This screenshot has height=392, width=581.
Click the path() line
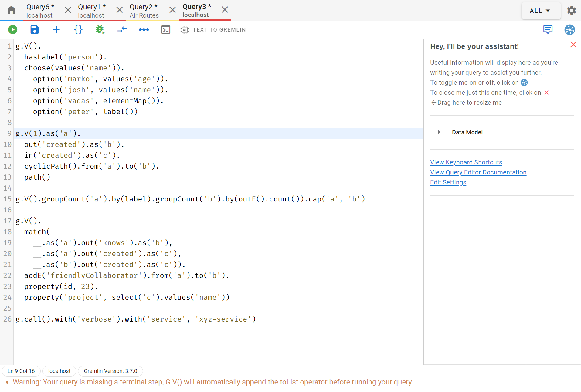tap(37, 177)
